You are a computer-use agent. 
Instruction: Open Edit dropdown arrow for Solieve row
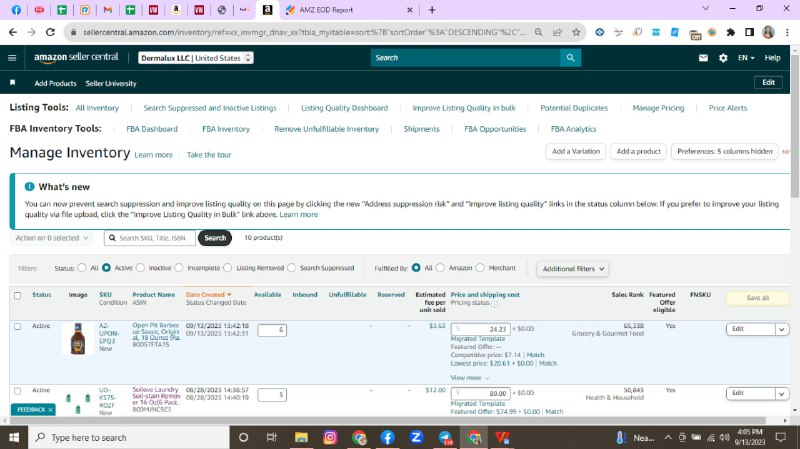(x=782, y=393)
